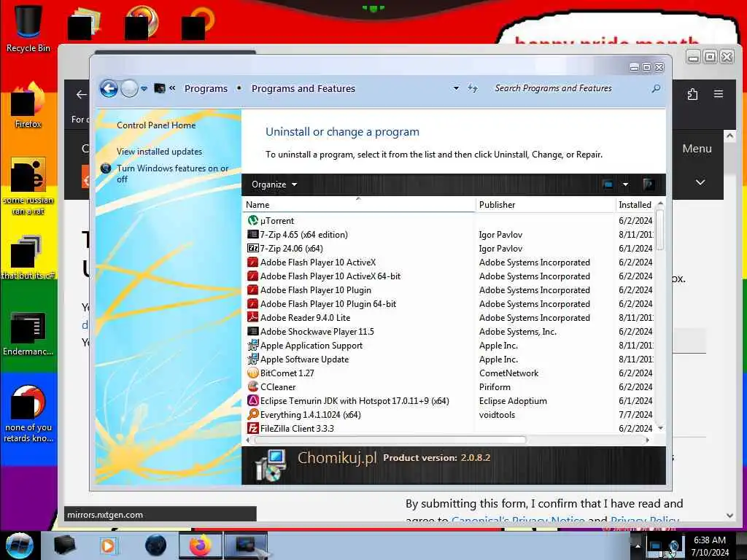This screenshot has height=560, width=747.
Task: Sort by the Name column header
Action: click(x=359, y=205)
